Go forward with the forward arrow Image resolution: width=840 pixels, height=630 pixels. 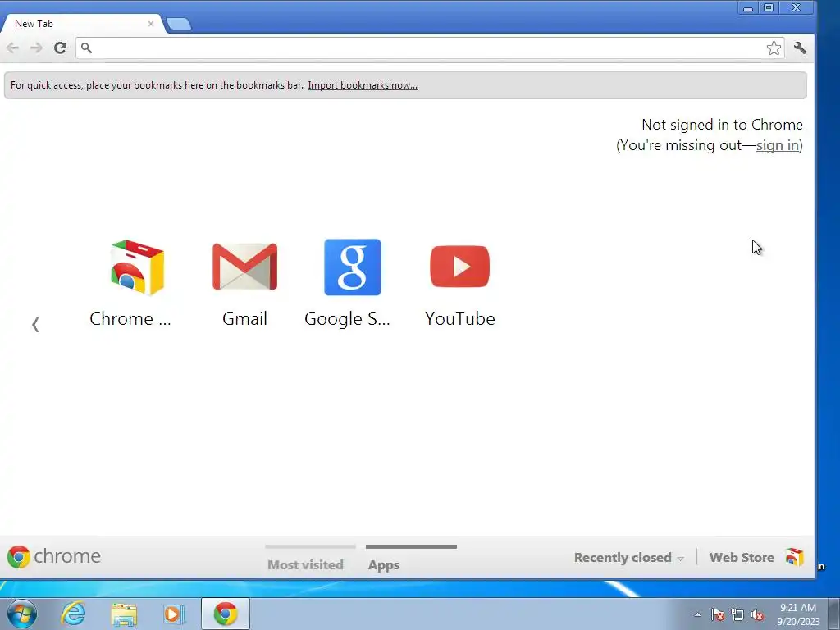(x=36, y=48)
